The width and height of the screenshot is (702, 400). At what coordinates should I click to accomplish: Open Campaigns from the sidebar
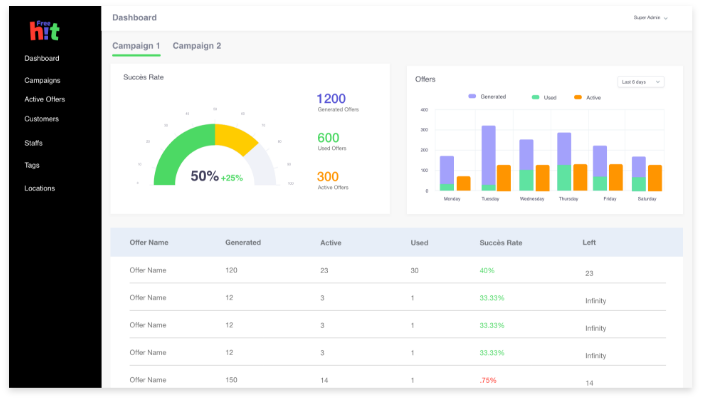click(x=42, y=80)
